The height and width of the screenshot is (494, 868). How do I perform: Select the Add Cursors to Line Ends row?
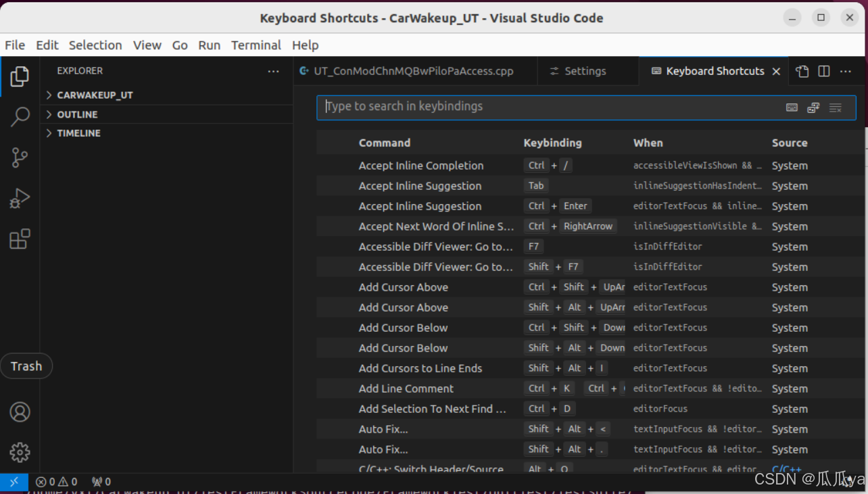coord(589,368)
